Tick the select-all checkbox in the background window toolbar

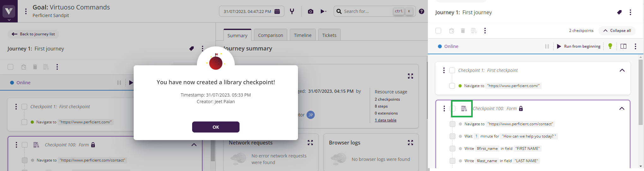coord(10,67)
